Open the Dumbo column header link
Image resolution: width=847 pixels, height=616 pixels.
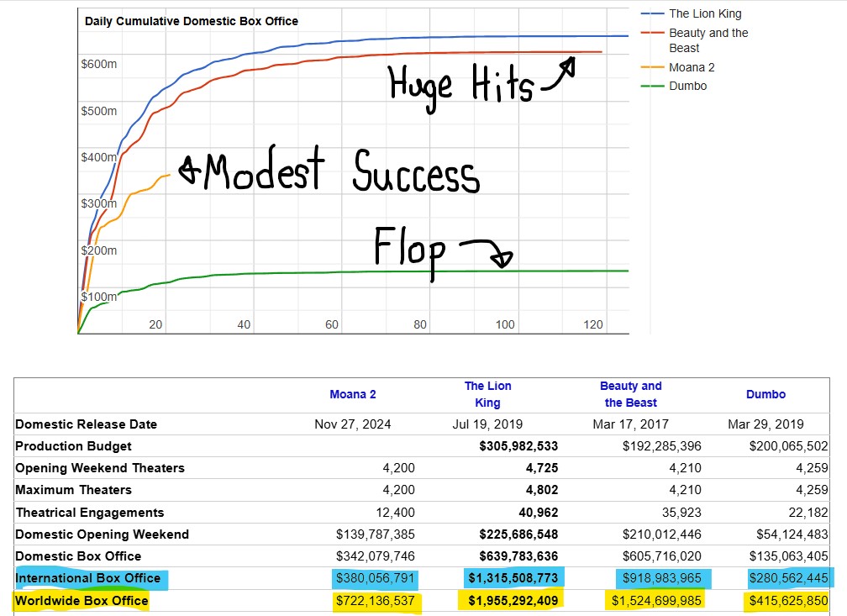(x=765, y=394)
